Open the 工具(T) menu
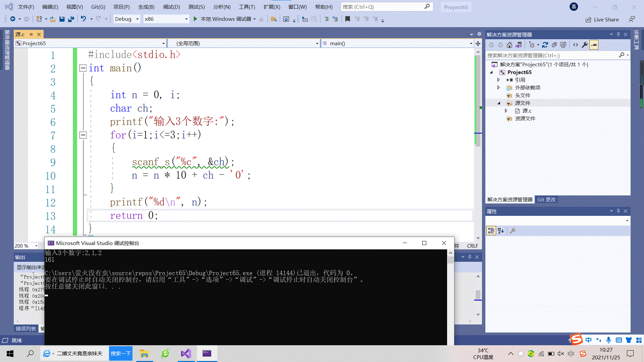The width and height of the screenshot is (644, 362). [247, 7]
